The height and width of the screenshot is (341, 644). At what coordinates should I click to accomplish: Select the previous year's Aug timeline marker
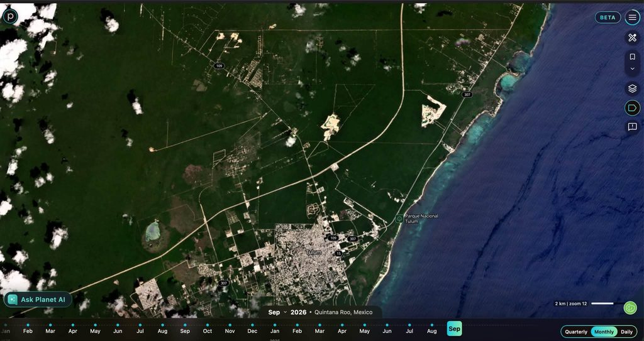coord(162,330)
